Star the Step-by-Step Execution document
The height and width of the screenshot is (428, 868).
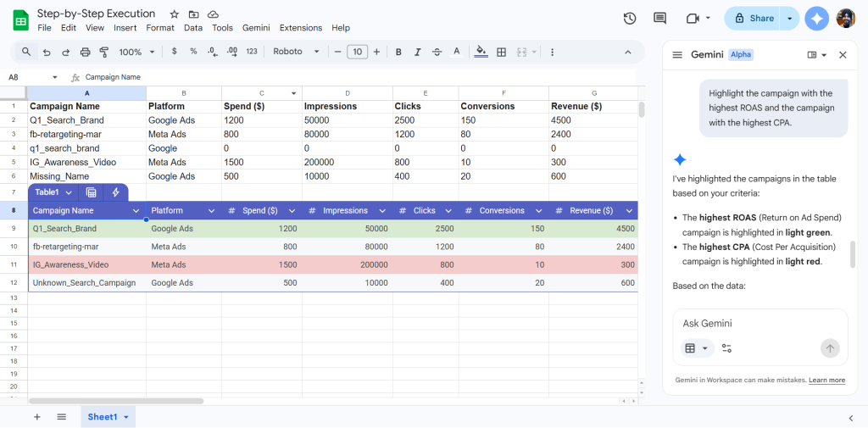[x=175, y=14]
